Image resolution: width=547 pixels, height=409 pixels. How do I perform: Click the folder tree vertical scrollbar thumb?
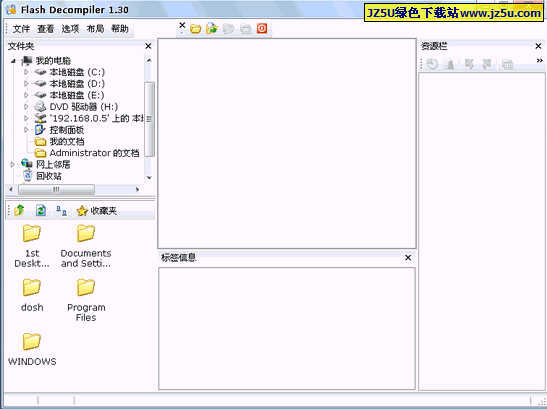click(x=149, y=119)
